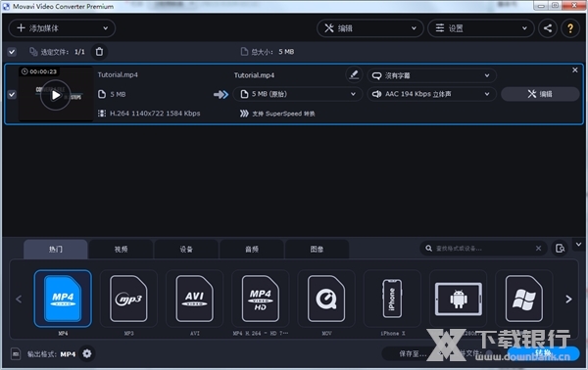Switch to the 设备 devices tab

click(x=186, y=249)
